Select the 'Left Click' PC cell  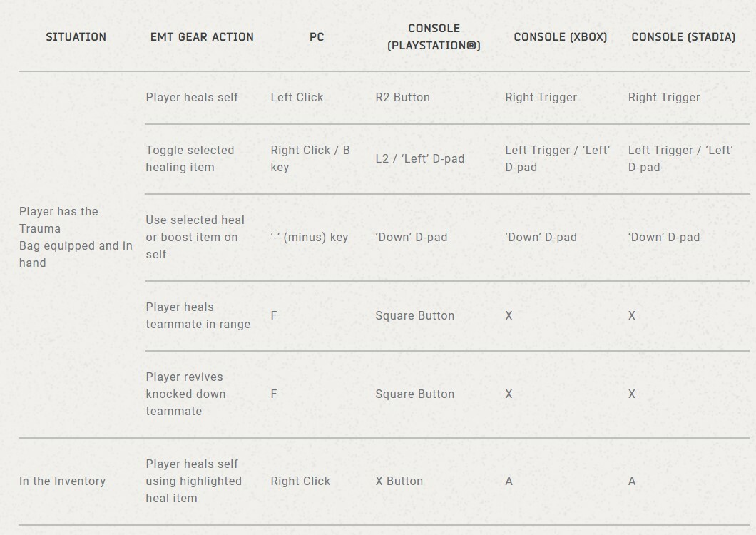(x=297, y=98)
